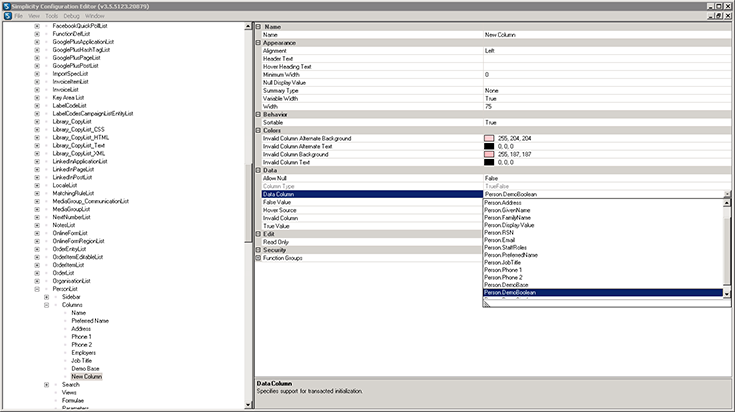Viewport: 735px width, 412px height.
Task: Click Invalid Column Alternate Text black swatch
Action: 489,146
